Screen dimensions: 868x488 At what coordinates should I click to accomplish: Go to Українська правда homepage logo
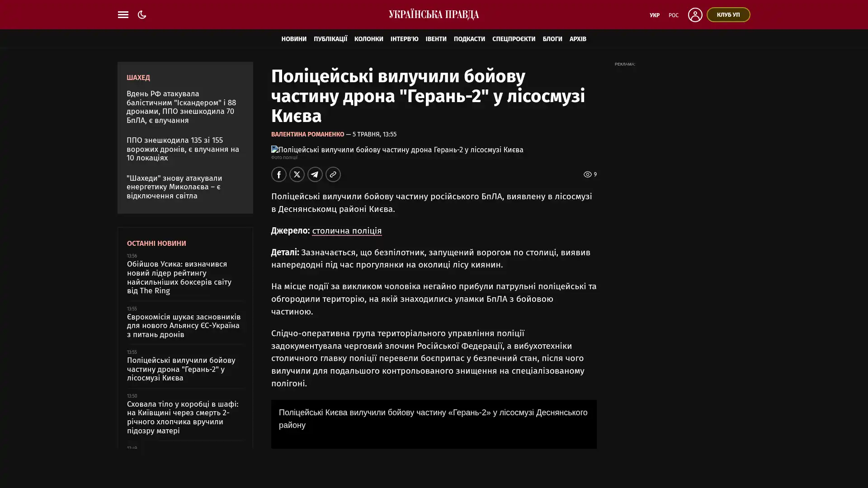[434, 14]
